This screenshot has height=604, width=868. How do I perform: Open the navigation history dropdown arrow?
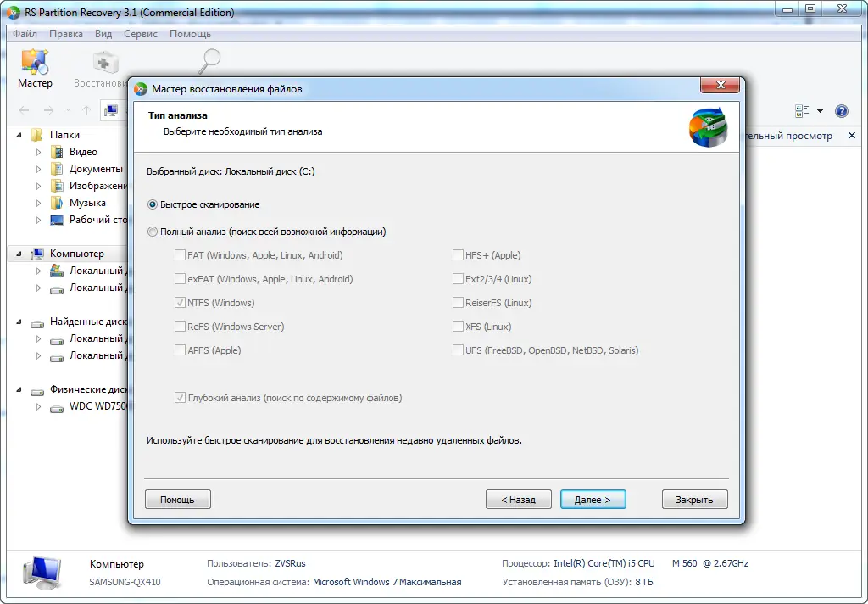click(68, 110)
